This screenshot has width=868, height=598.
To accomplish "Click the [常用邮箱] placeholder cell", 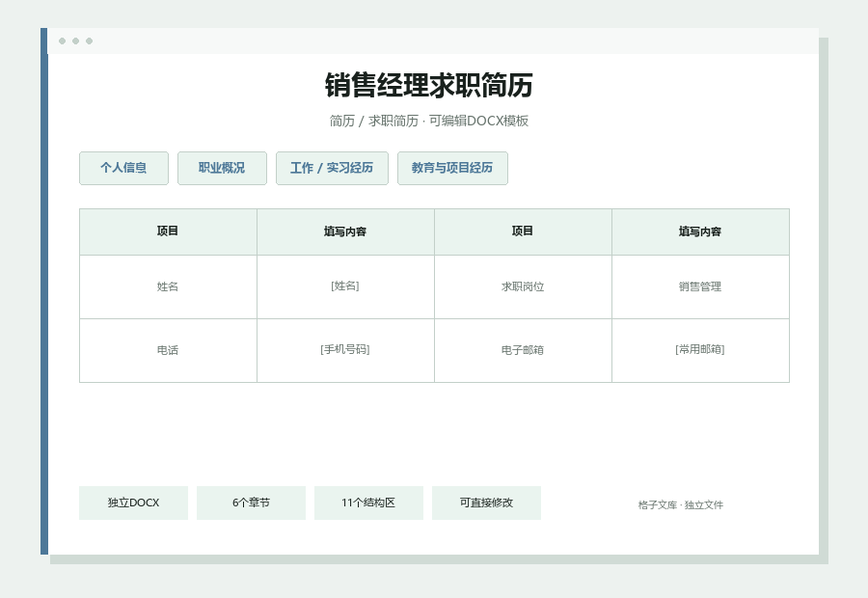I will 700,350.
